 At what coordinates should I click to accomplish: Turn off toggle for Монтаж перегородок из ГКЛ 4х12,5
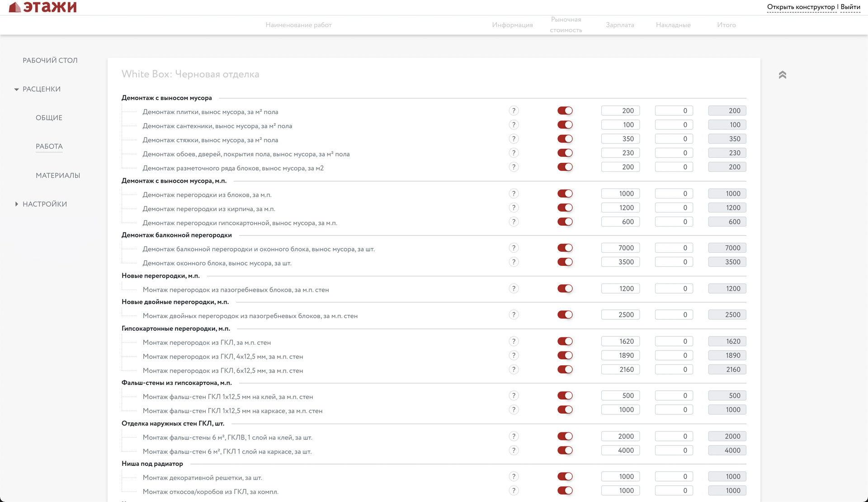pyautogui.click(x=565, y=355)
